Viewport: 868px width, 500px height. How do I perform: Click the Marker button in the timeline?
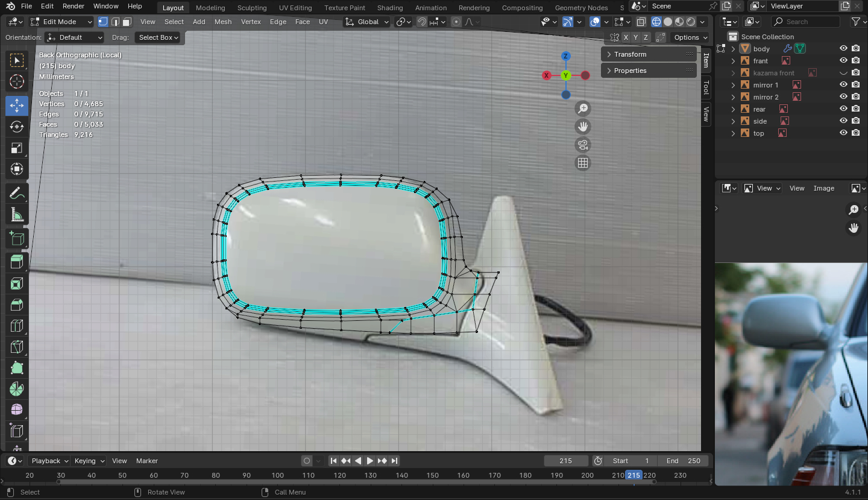point(147,461)
